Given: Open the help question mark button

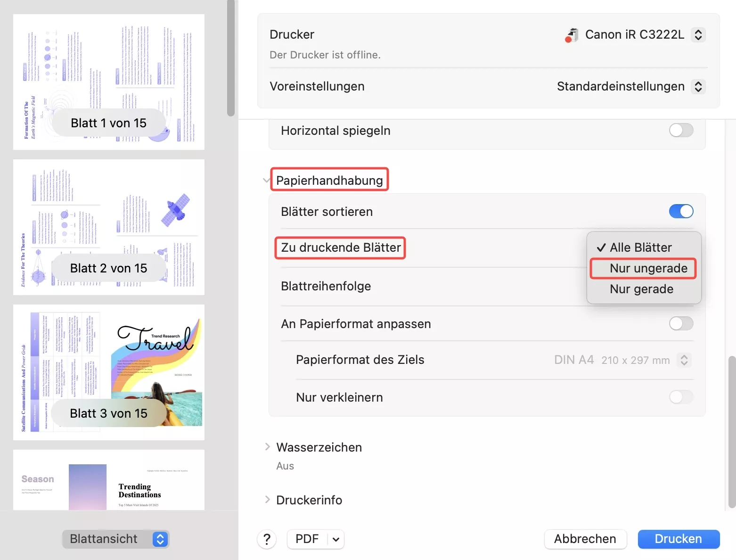Looking at the screenshot, I should (267, 539).
